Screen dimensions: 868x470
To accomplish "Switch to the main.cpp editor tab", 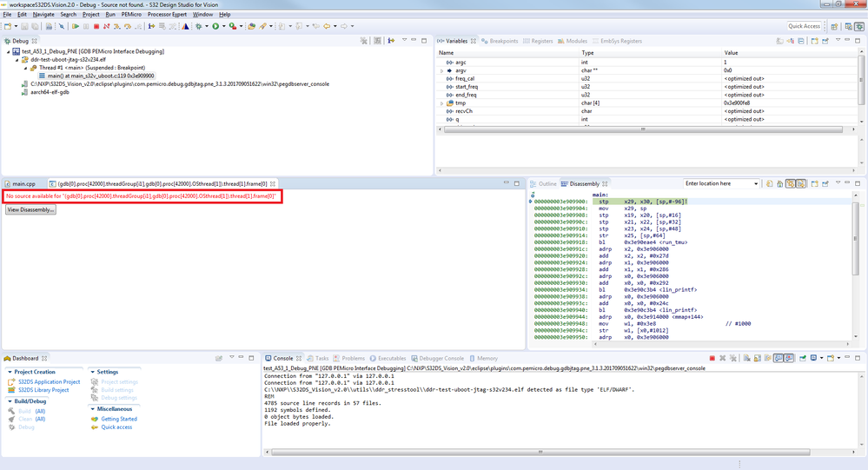I will tap(23, 184).
